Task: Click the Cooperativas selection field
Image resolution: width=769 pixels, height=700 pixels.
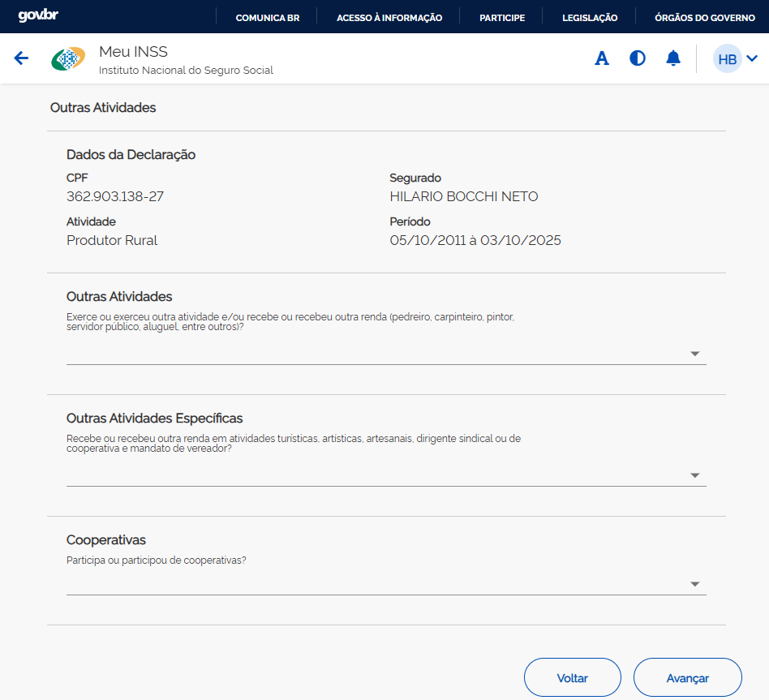Action: click(373, 584)
